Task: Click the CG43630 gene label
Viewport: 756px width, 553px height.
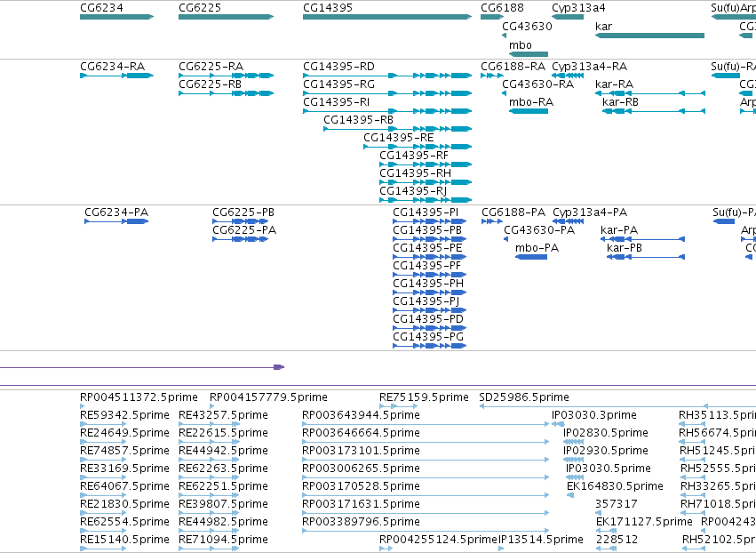Action: [x=527, y=27]
